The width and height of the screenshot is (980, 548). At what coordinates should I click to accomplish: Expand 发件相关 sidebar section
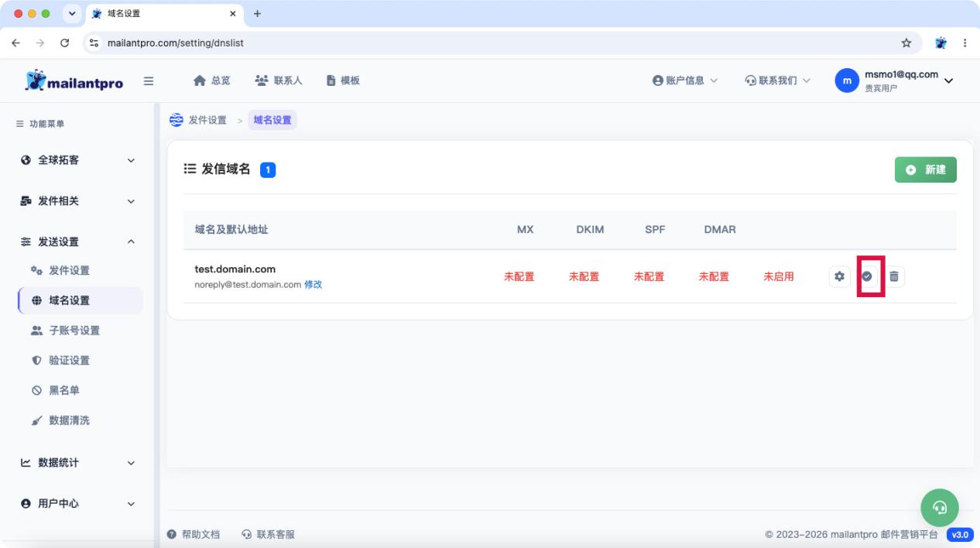coord(77,201)
